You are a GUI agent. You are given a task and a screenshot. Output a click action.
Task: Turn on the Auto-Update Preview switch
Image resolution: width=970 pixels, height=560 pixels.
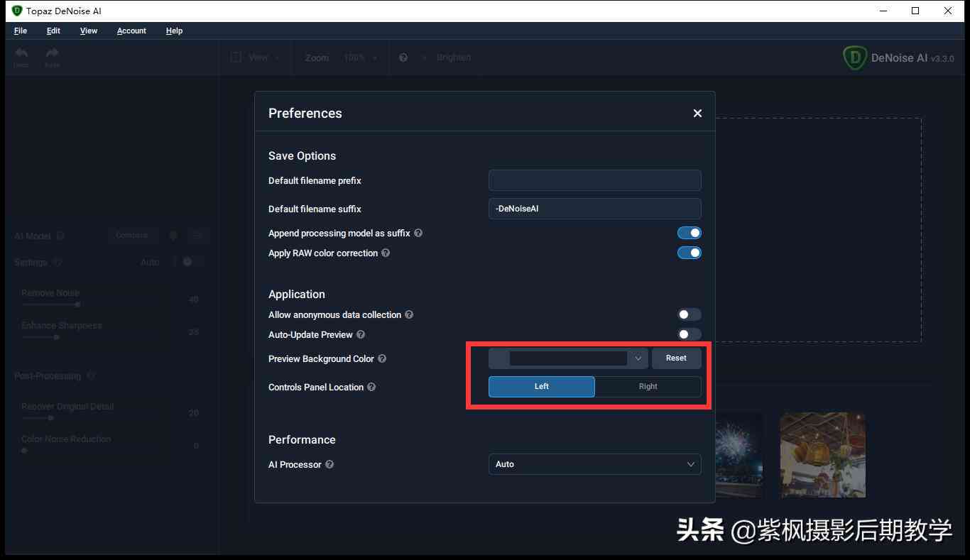point(689,334)
